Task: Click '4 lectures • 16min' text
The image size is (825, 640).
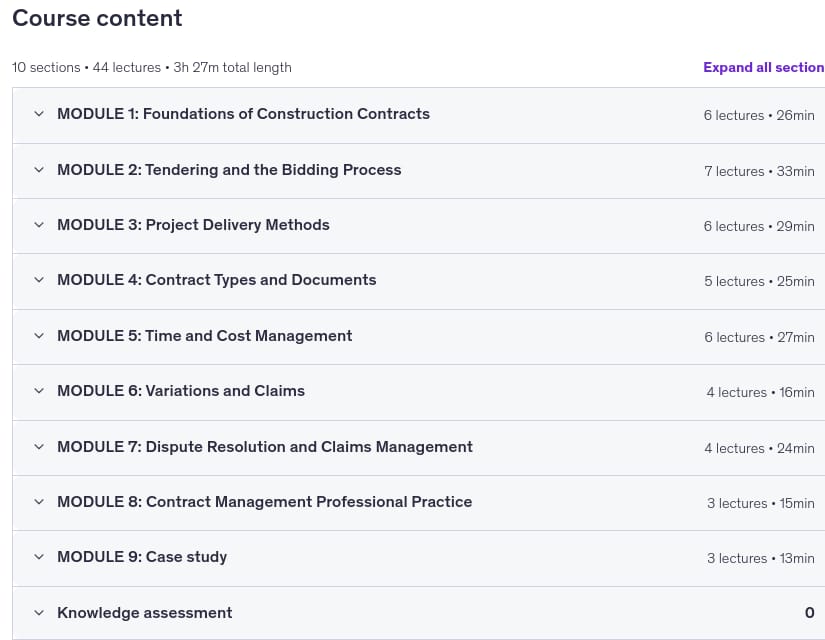Action: pyautogui.click(x=760, y=392)
